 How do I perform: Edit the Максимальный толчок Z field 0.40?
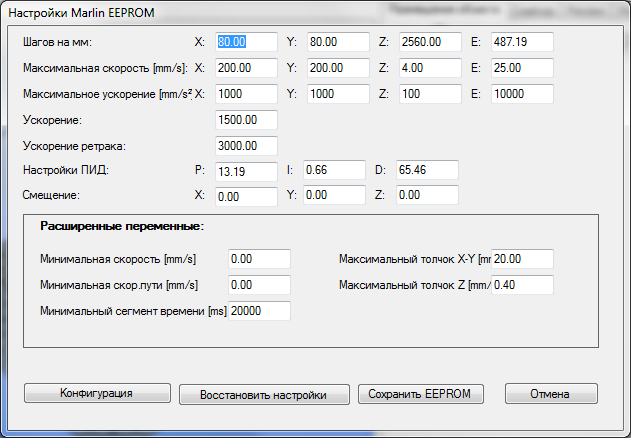tap(523, 285)
